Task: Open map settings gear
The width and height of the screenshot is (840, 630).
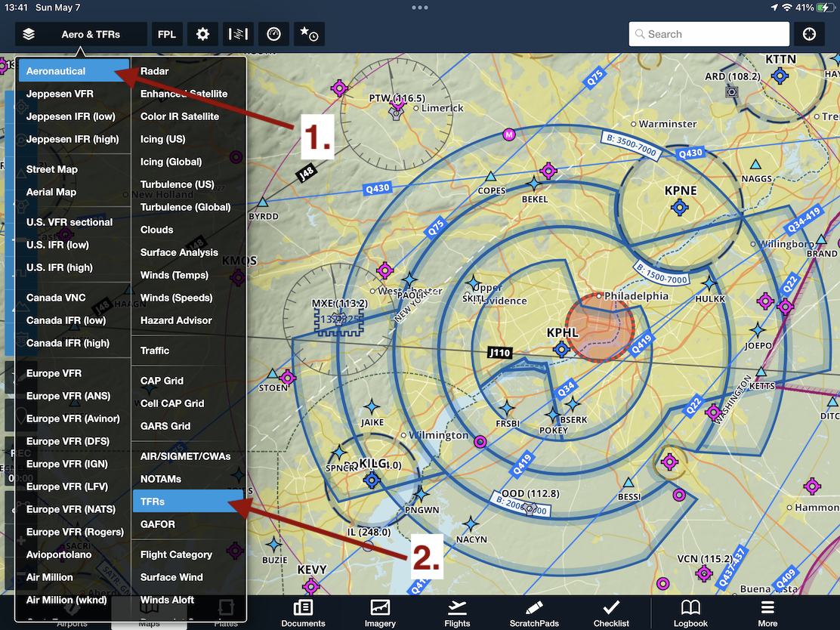Action: point(202,34)
